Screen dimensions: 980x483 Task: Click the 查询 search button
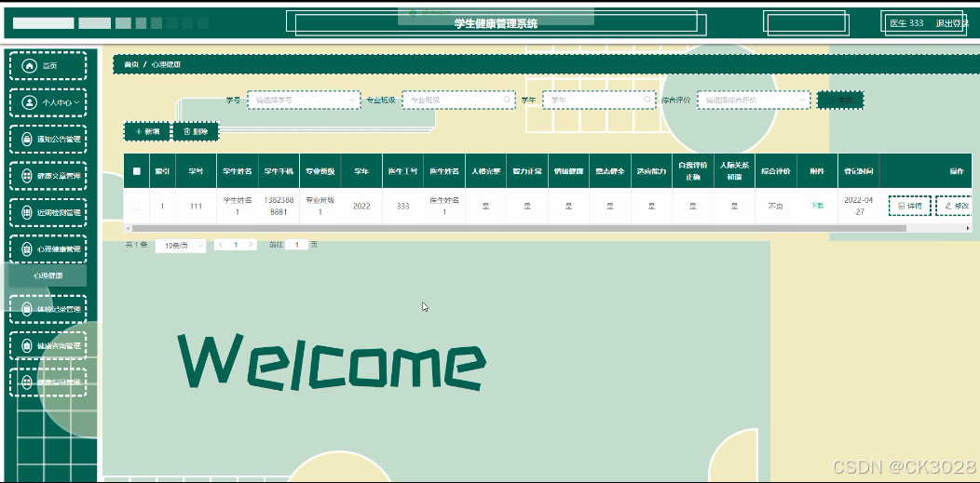[840, 100]
